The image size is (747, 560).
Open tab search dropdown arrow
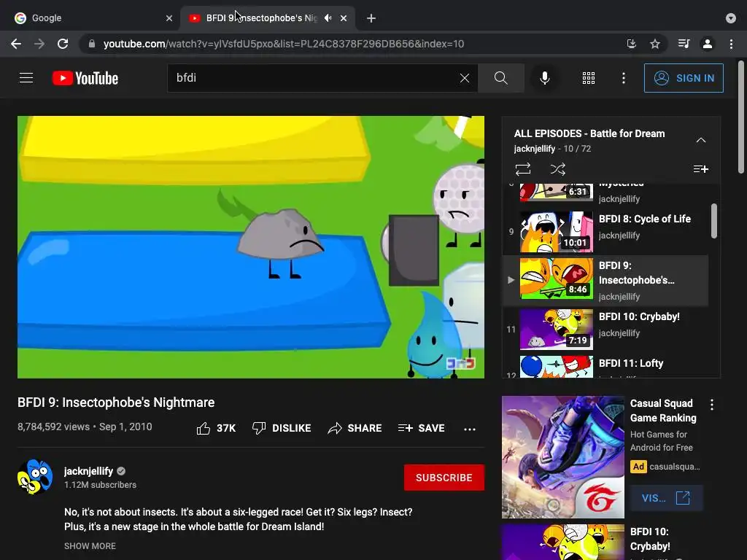click(731, 18)
